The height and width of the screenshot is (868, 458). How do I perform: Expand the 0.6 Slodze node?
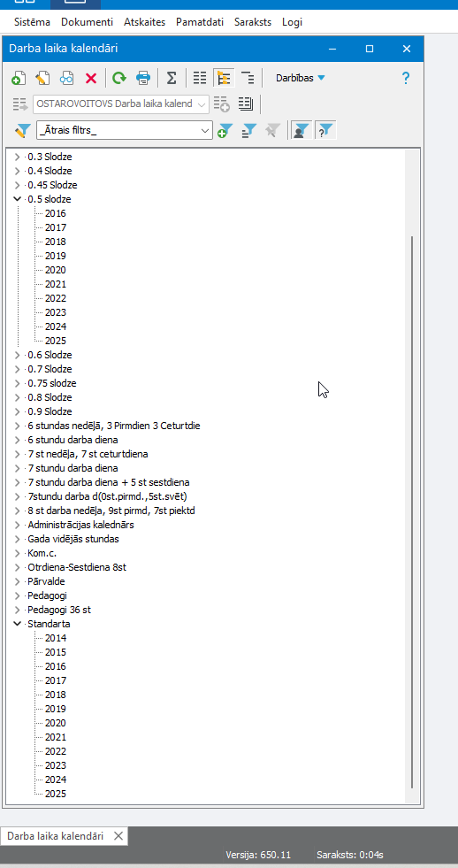click(17, 355)
